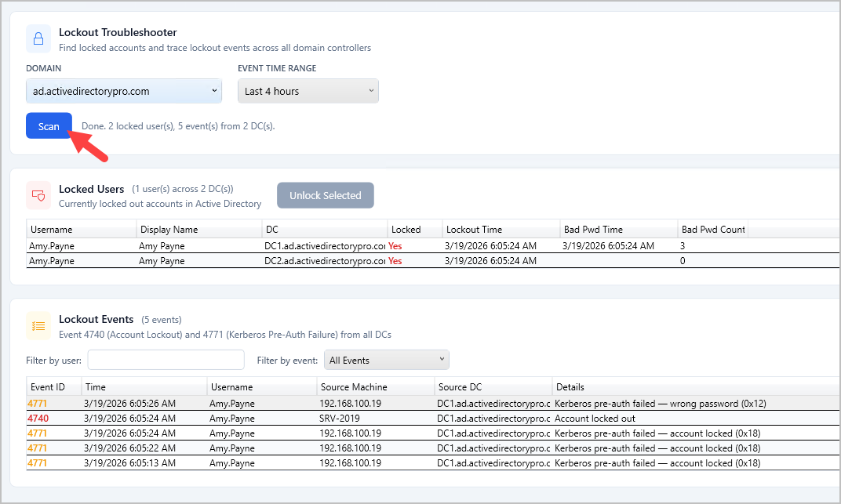Sort Locked Users by Username column header
Viewport: 841px width, 504px height.
point(81,230)
